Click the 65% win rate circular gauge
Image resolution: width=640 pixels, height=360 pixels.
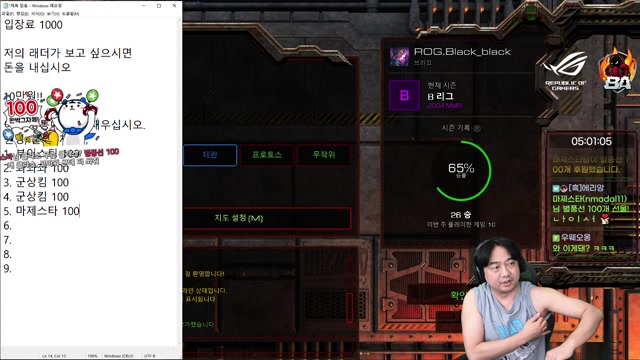[461, 171]
